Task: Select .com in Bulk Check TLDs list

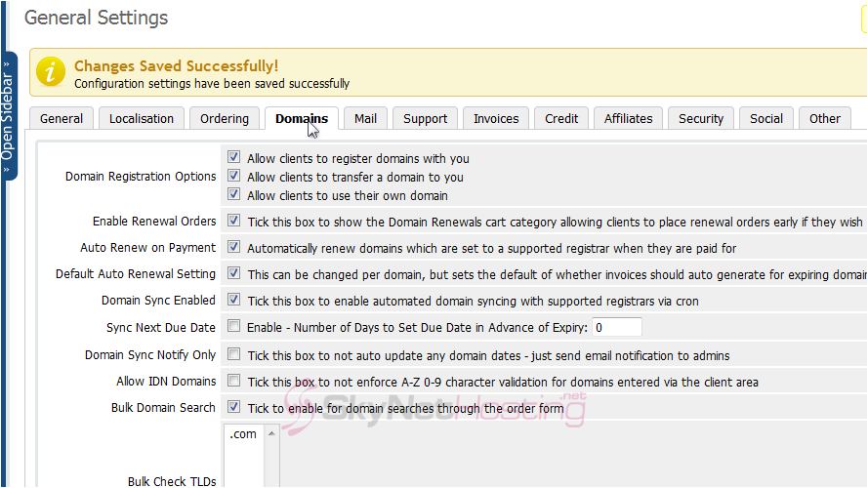Action: 243,434
